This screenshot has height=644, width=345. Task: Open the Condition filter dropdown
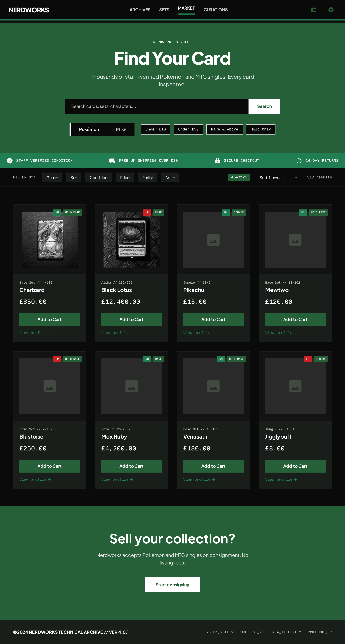[x=99, y=178]
